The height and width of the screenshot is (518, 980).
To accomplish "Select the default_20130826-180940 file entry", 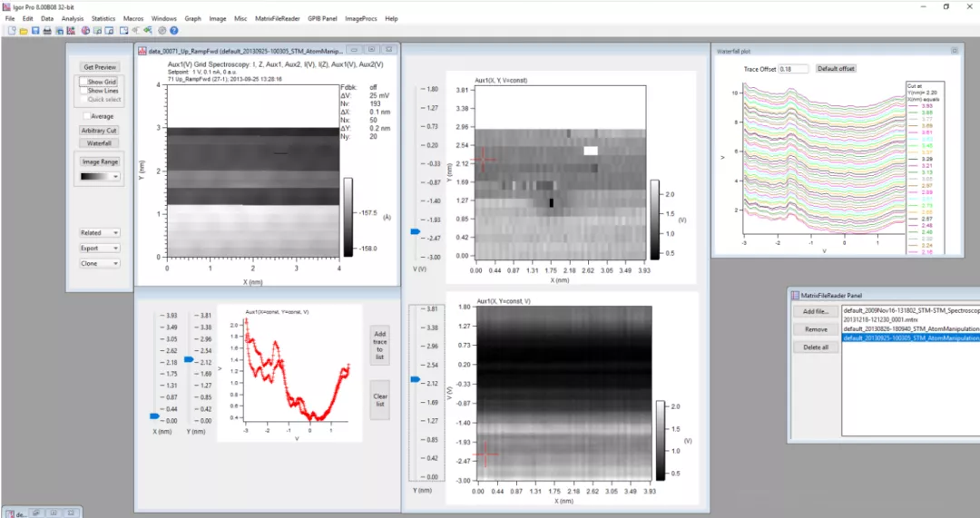I will [x=911, y=328].
